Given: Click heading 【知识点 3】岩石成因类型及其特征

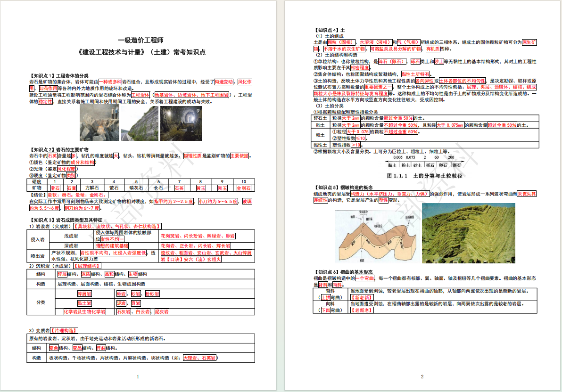Looking at the screenshot, I should click(x=66, y=220).
